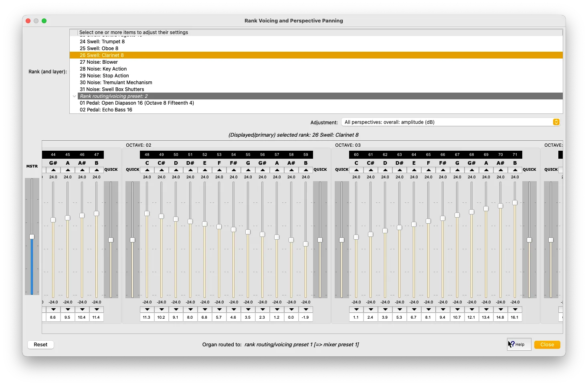This screenshot has height=386, width=588.
Task: Choose 02 Pedal: Echo Bass 16
Action: [x=106, y=110]
